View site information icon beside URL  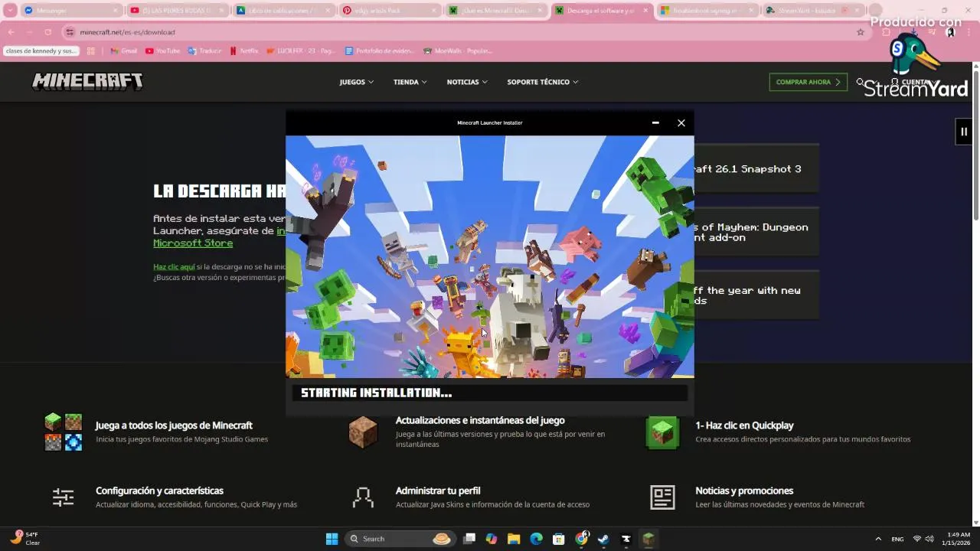pyautogui.click(x=70, y=32)
